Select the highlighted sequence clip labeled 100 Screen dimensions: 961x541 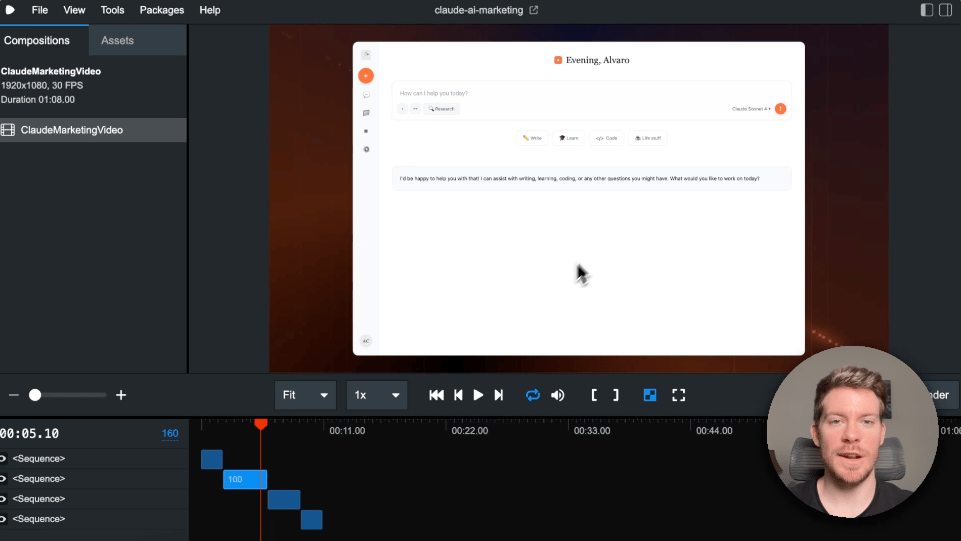tap(245, 479)
